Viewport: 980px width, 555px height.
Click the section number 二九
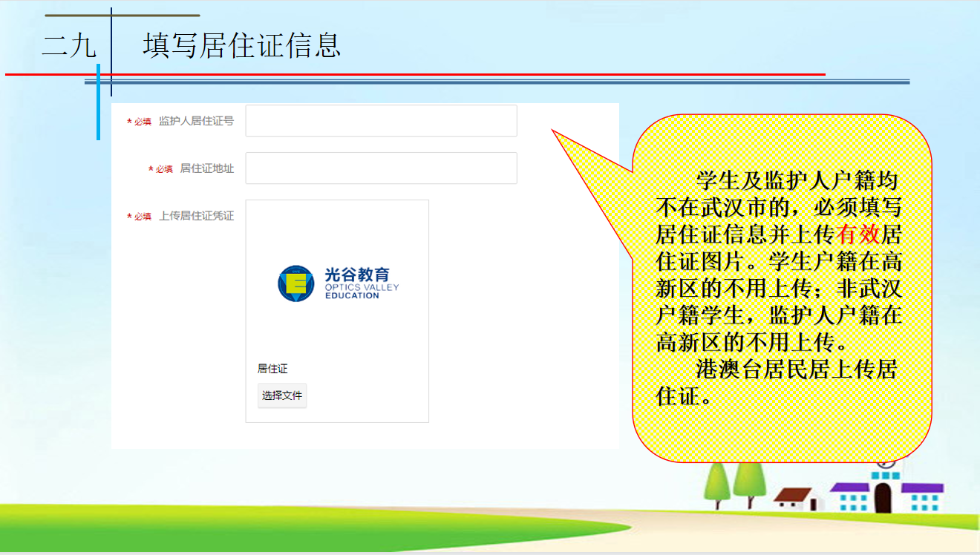coord(69,46)
